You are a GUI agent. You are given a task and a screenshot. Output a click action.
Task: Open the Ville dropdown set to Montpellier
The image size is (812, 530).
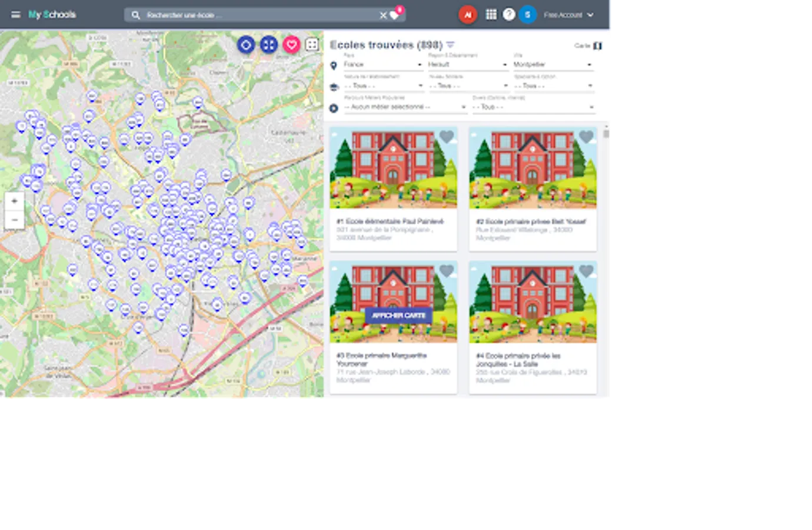click(x=553, y=64)
